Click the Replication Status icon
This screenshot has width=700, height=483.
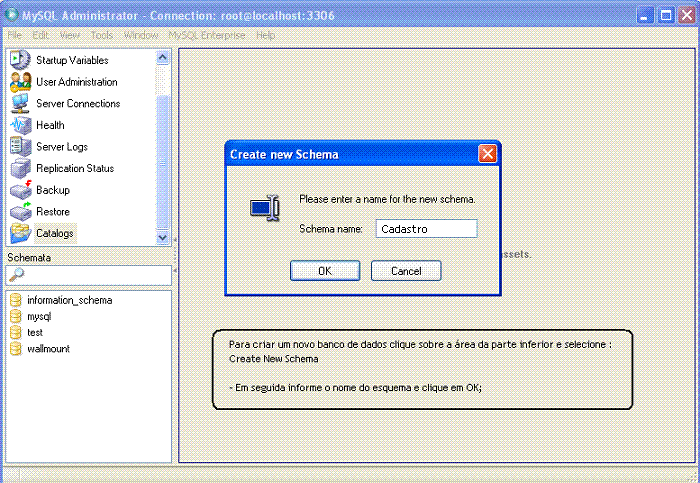pos(21,168)
